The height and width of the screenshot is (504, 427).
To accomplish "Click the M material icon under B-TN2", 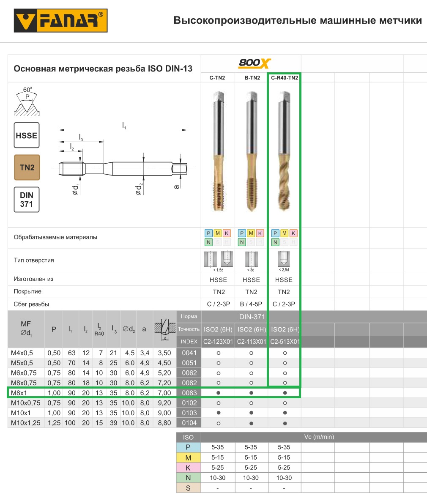I will [x=251, y=233].
